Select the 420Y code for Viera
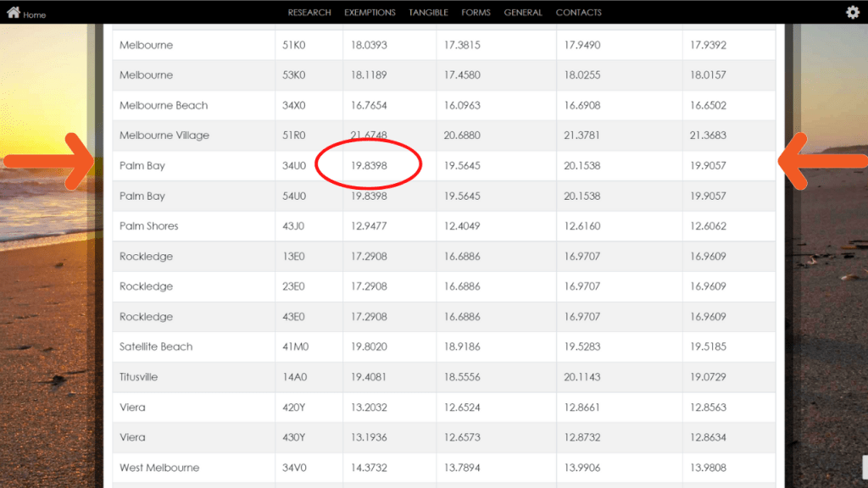 point(294,408)
